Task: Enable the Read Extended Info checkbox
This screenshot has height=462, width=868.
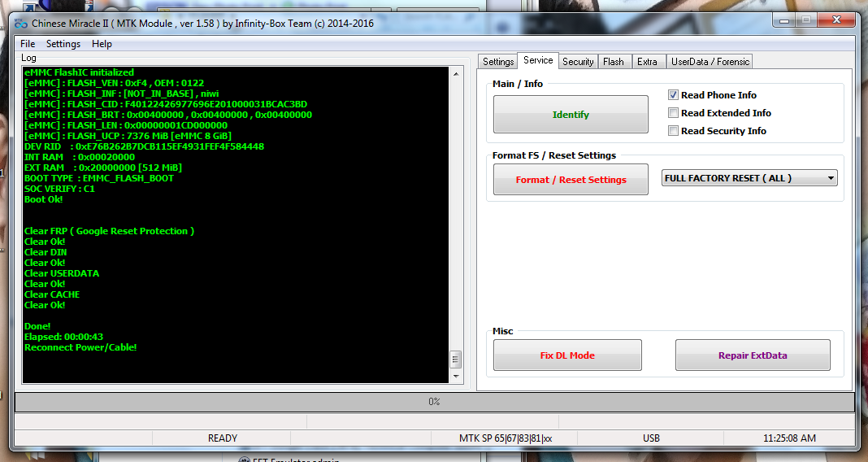Action: point(673,113)
